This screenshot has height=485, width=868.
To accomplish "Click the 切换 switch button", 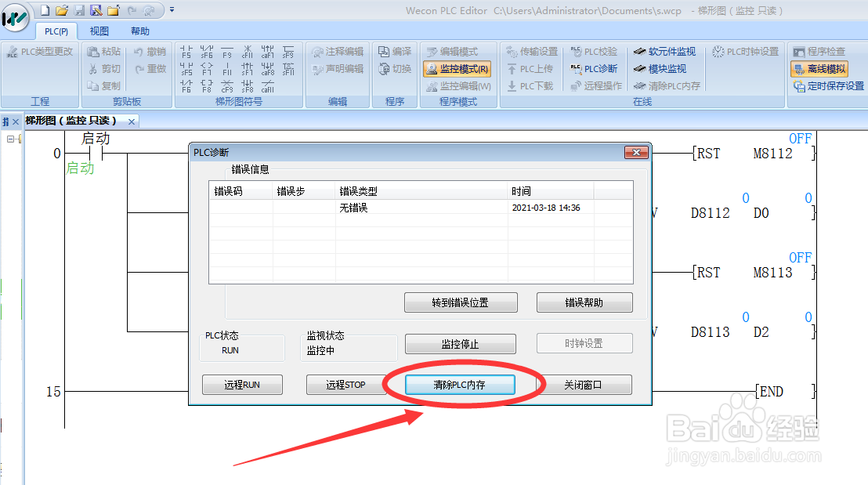I will (x=395, y=69).
